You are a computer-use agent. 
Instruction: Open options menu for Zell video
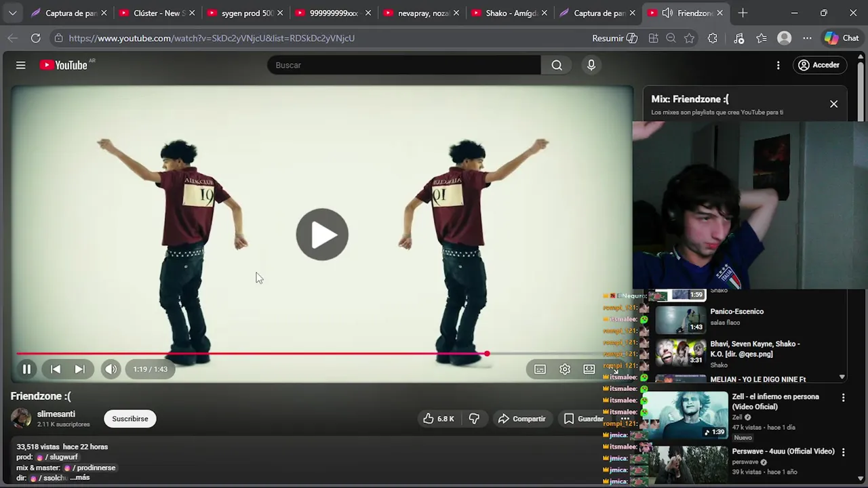[844, 398]
